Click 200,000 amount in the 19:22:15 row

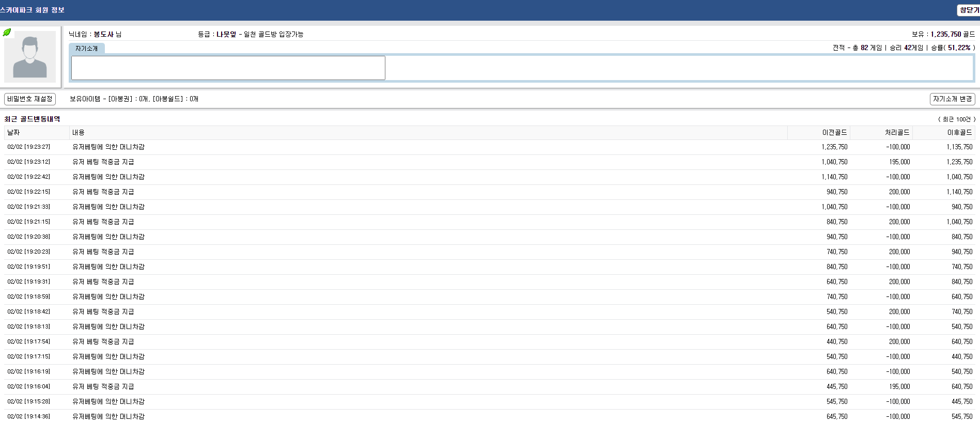click(899, 192)
